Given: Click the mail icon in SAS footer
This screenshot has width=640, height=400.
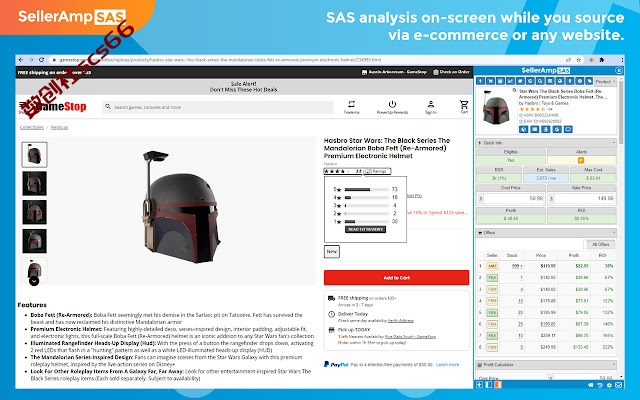Looking at the screenshot, I should pos(619,385).
